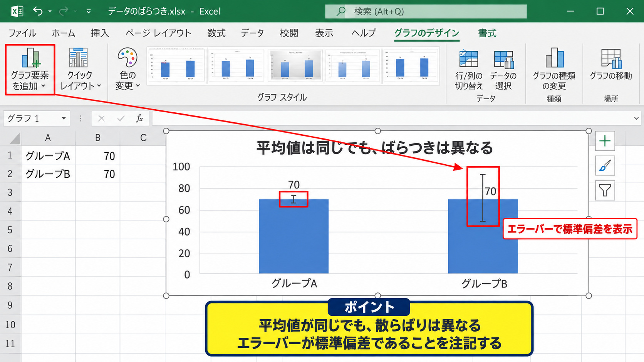Open the 色の変更 palette menu
This screenshot has height=362, width=644.
127,69
